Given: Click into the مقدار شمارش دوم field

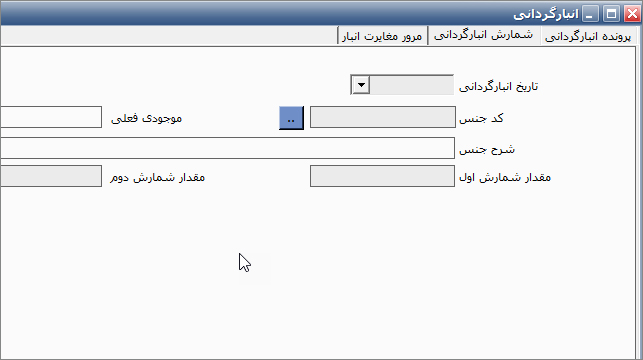Looking at the screenshot, I should pyautogui.click(x=51, y=176).
